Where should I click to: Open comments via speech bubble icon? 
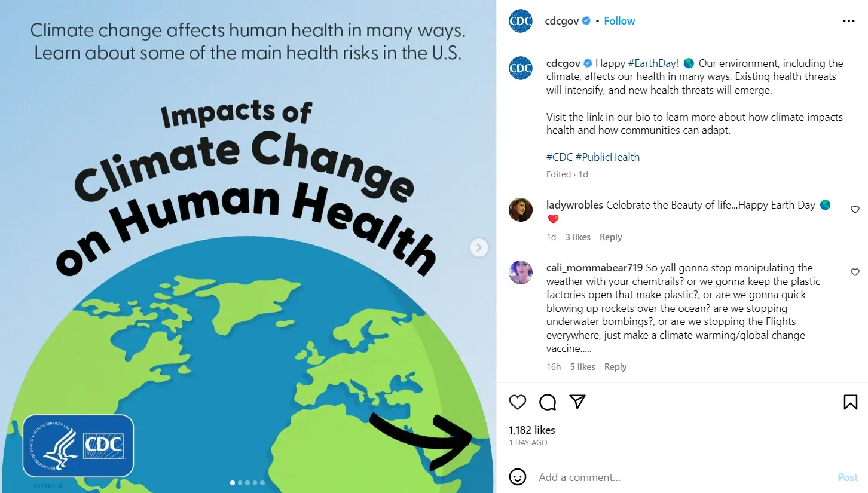[x=548, y=402]
